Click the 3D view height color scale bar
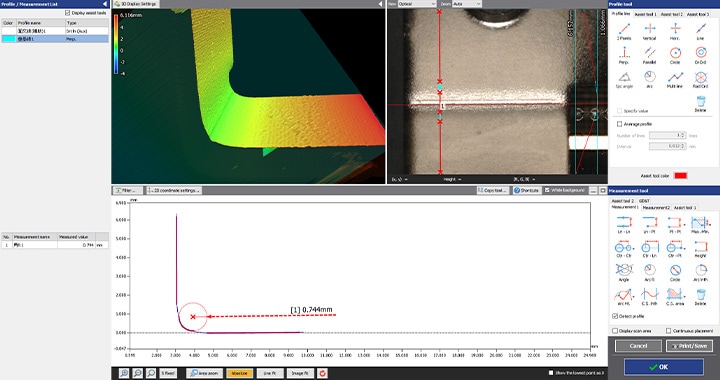Screen dimensions: 720x380 tap(116, 45)
